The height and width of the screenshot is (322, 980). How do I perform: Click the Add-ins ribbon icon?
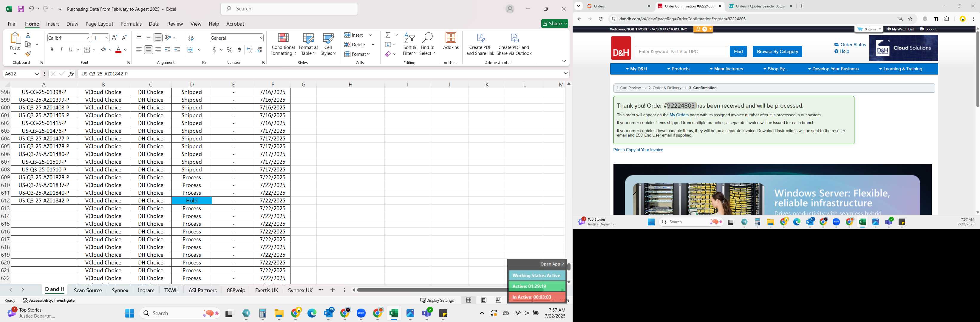[x=451, y=41]
